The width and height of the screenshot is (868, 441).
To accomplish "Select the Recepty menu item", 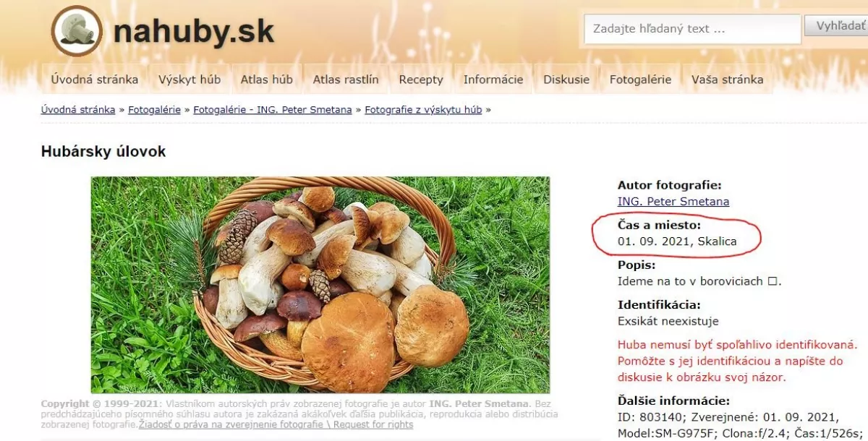I will pos(421,80).
